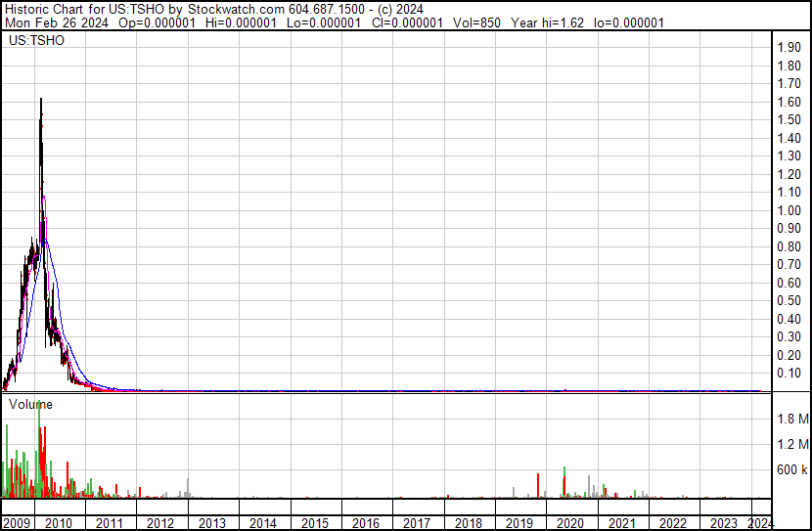Click the 1.40 price axis label

(x=789, y=138)
